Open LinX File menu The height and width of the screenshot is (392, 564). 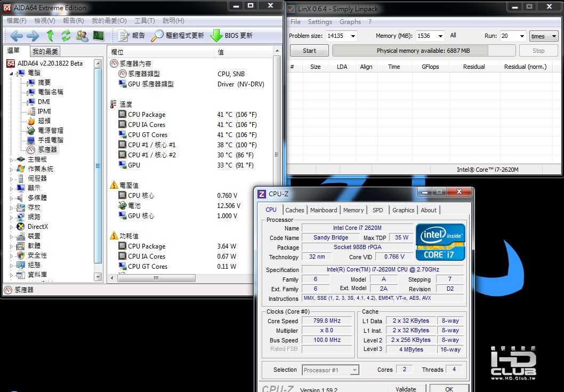point(295,21)
